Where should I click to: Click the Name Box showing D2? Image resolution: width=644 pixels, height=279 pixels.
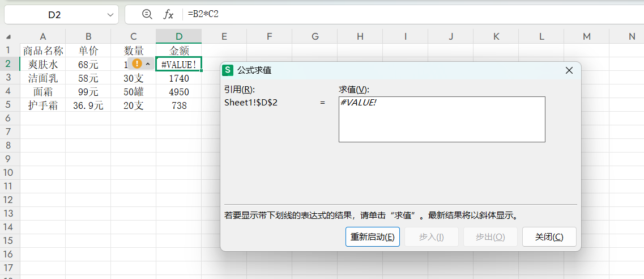pos(61,15)
